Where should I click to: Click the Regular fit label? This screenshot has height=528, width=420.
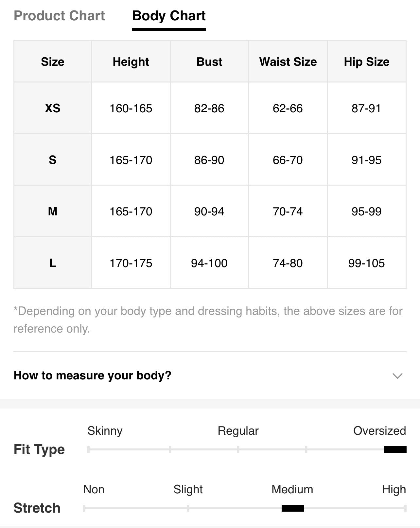click(x=238, y=431)
